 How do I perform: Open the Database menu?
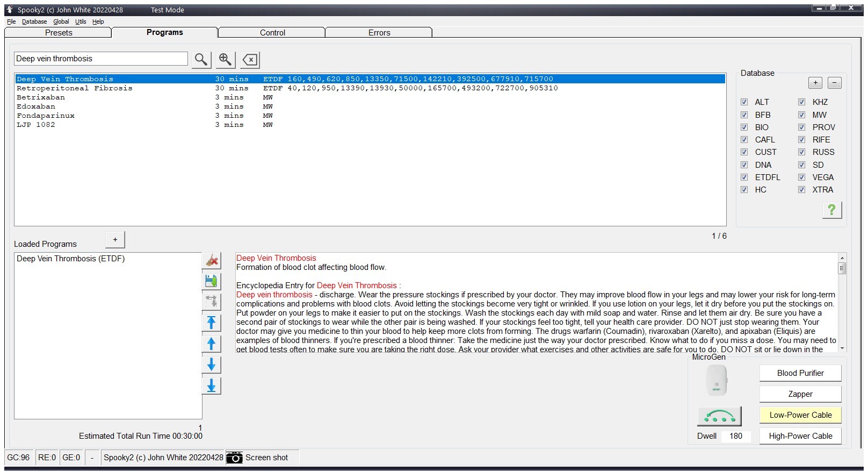point(34,22)
